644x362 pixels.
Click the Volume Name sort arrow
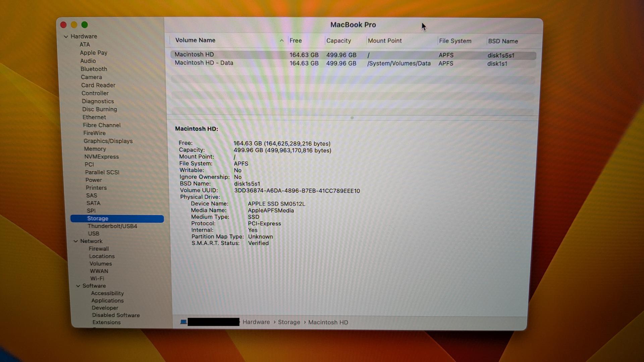coord(281,41)
